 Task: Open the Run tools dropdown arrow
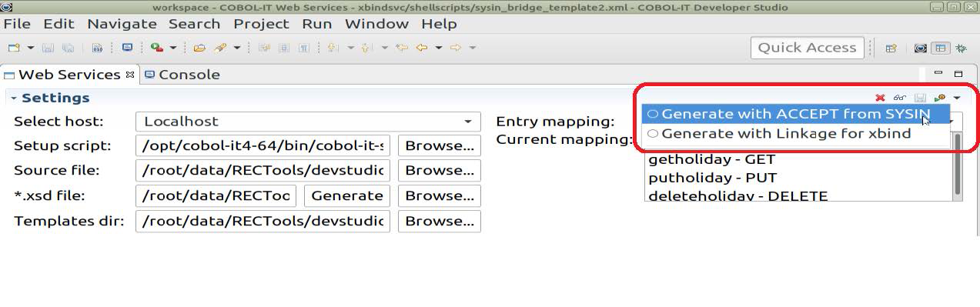173,48
